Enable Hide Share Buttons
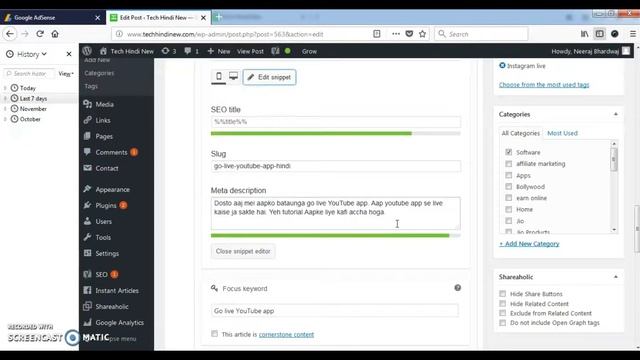This screenshot has height=360, width=640. pyautogui.click(x=502, y=294)
